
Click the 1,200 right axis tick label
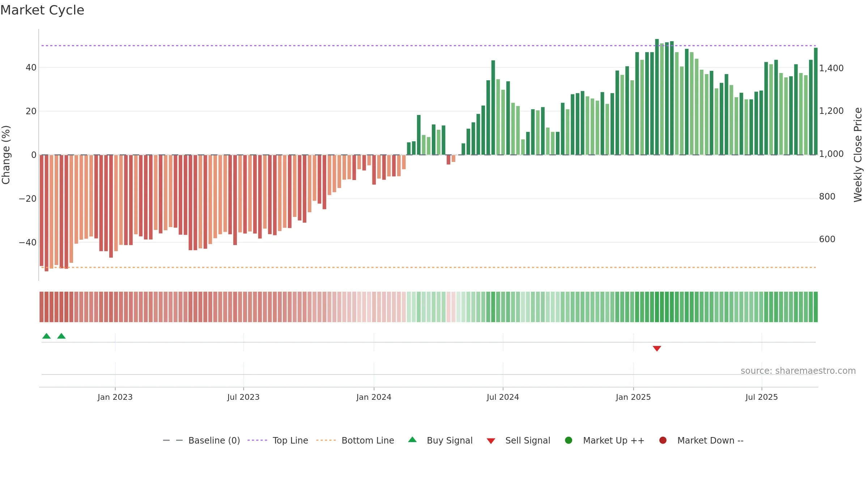831,111
